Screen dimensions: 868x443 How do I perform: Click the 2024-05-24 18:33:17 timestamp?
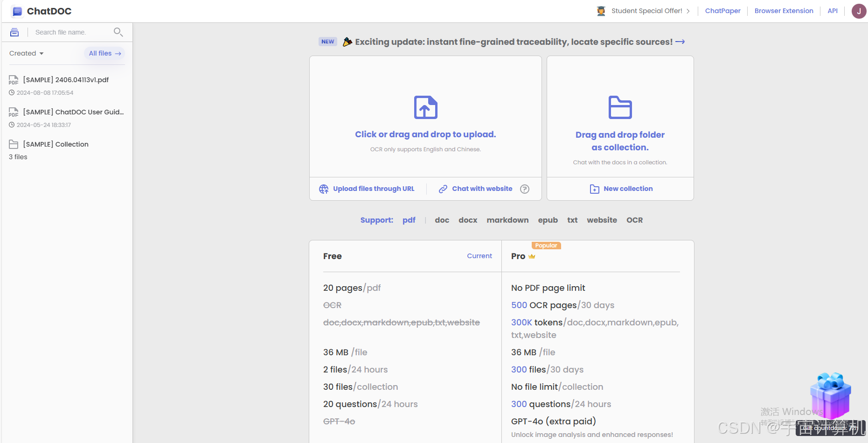tap(44, 125)
